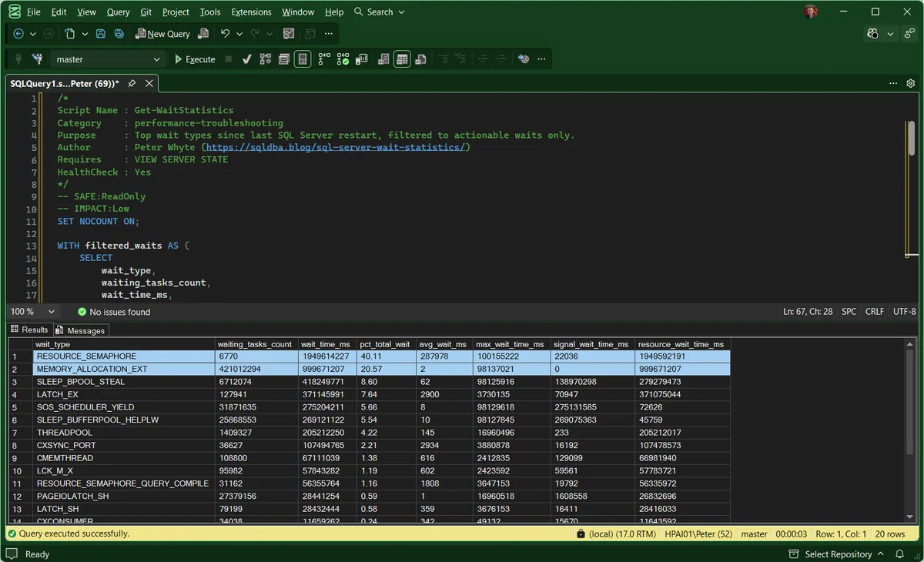Click the Undo arrow icon
924x562 pixels.
(225, 34)
